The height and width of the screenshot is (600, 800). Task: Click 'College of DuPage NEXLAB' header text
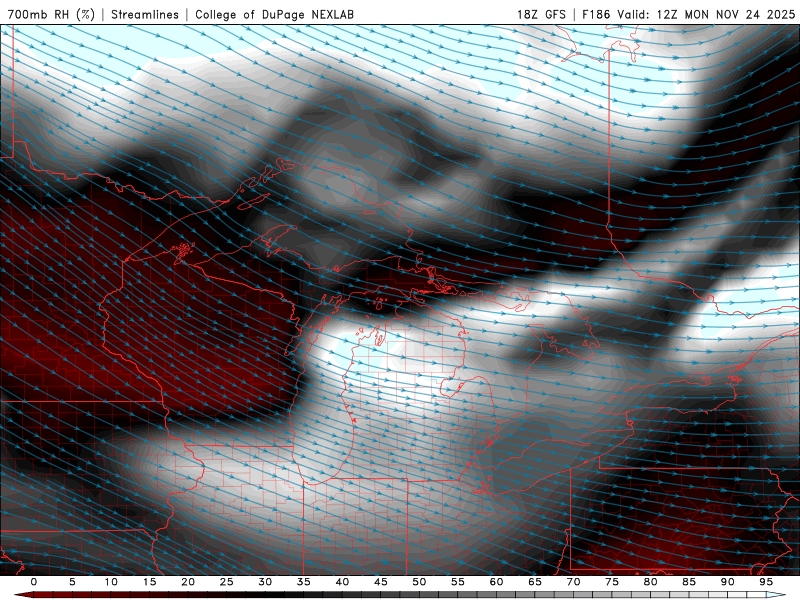click(274, 14)
